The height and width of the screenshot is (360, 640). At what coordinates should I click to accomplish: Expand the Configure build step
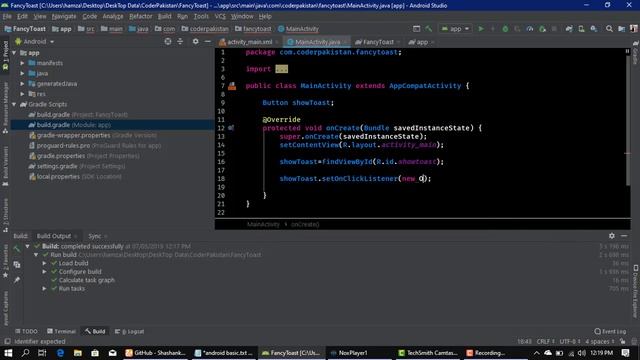coord(44,272)
